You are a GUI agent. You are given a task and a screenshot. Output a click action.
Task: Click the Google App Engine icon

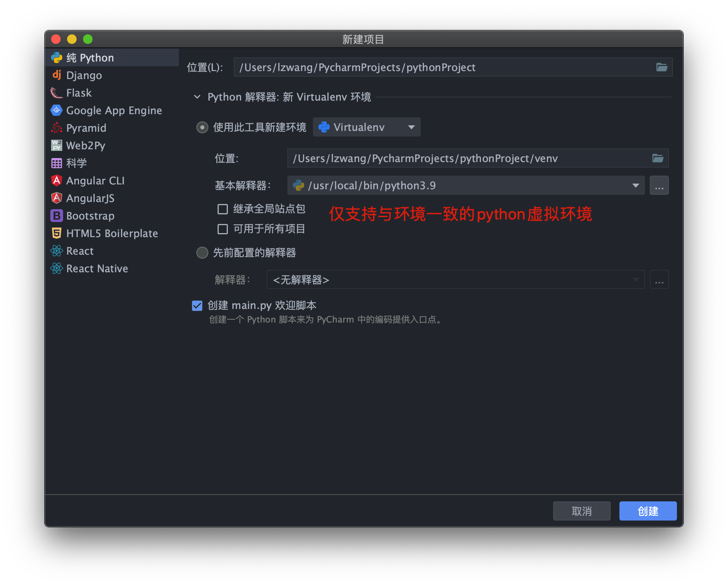pos(57,110)
